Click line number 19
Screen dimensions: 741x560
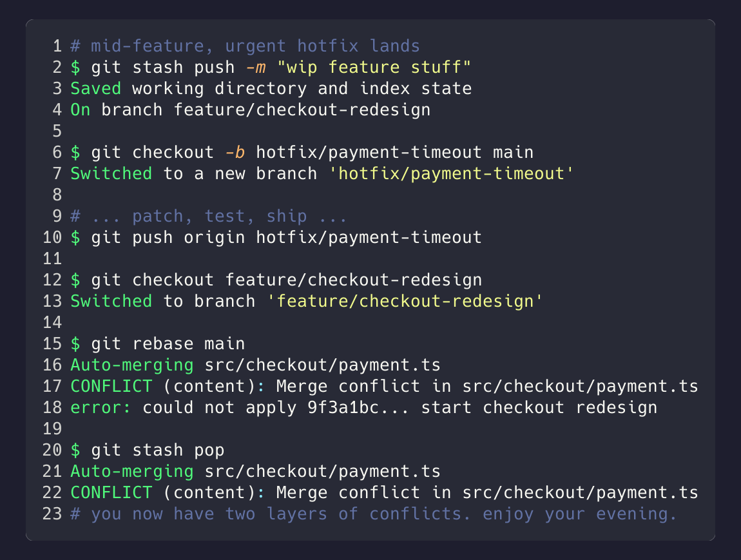[52, 429]
